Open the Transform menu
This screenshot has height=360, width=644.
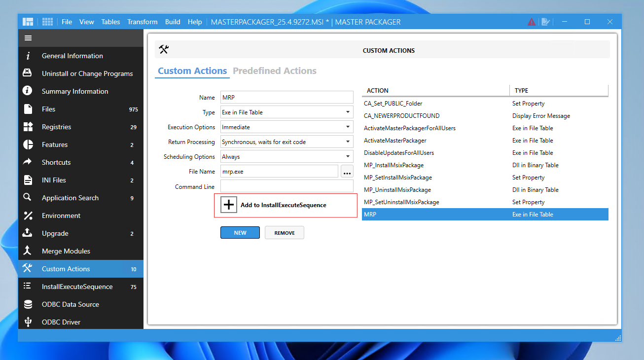click(143, 22)
